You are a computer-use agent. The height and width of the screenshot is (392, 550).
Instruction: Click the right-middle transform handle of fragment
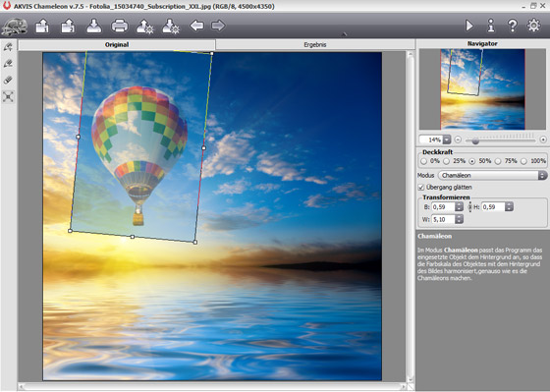pyautogui.click(x=204, y=147)
